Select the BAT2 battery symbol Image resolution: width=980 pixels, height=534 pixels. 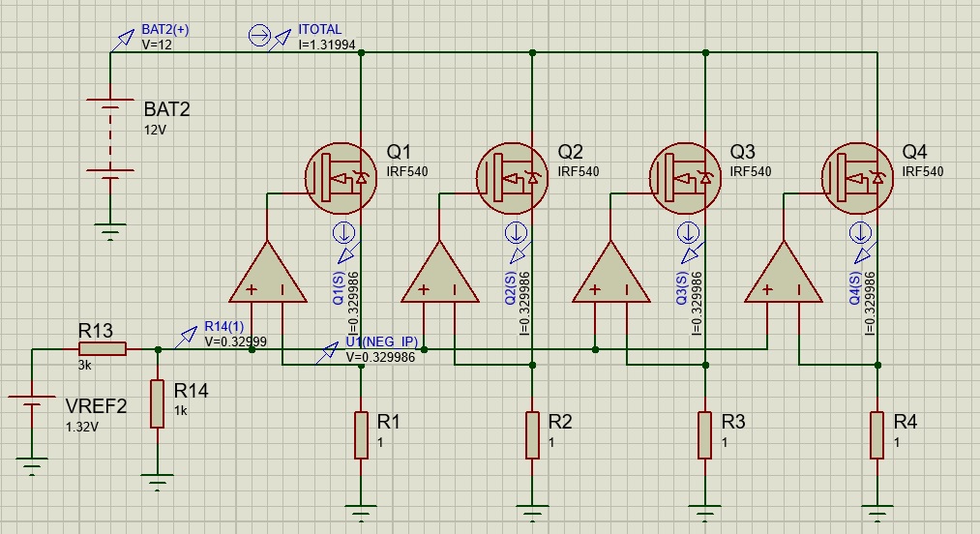[x=110, y=138]
